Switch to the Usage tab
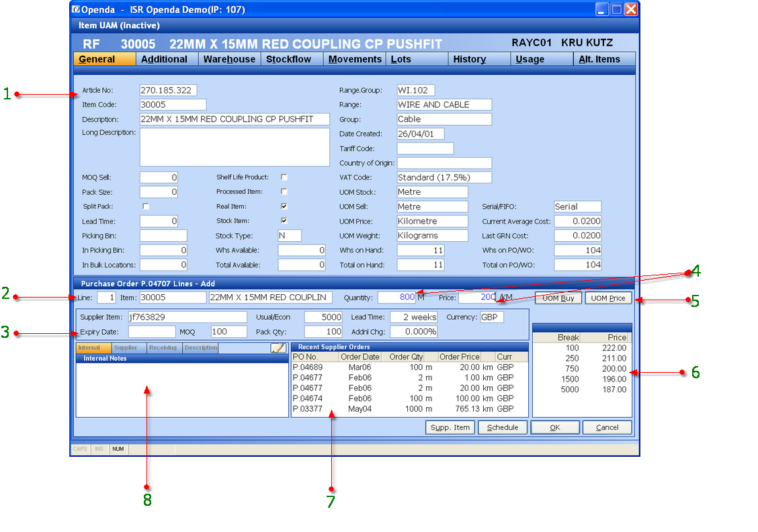 (542, 59)
